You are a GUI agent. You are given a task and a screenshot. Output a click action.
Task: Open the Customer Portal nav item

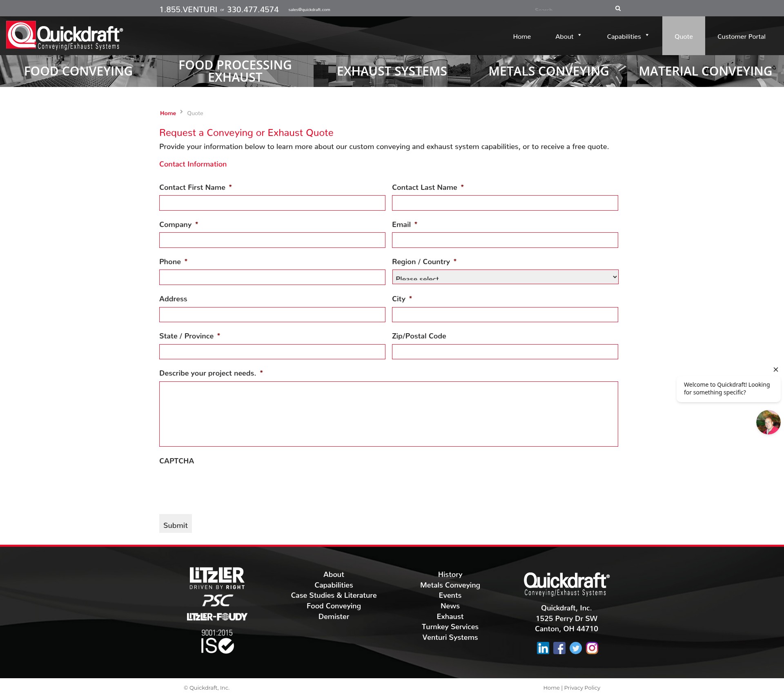(741, 36)
